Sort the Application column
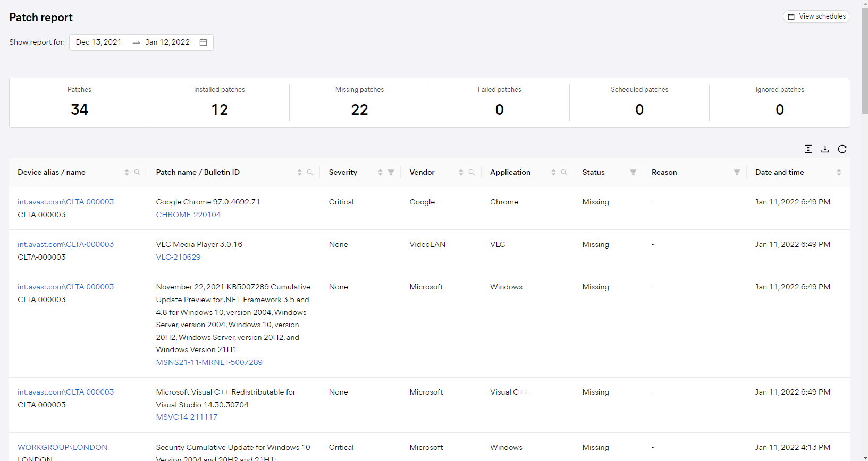The height and width of the screenshot is (461, 868). tap(553, 173)
